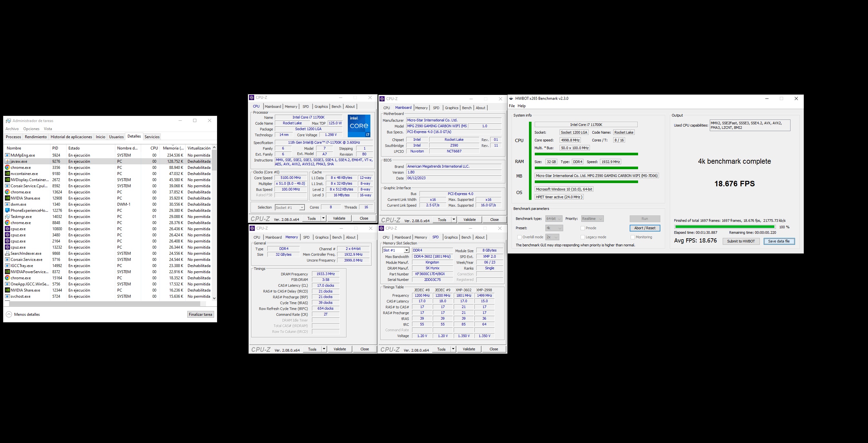This screenshot has height=443, width=868.
Task: Click dwm.exe process icon
Action: point(7,204)
